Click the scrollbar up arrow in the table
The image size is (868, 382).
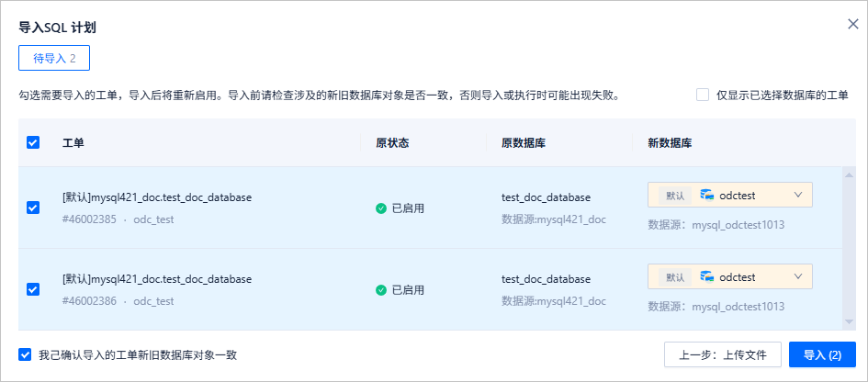[848, 175]
